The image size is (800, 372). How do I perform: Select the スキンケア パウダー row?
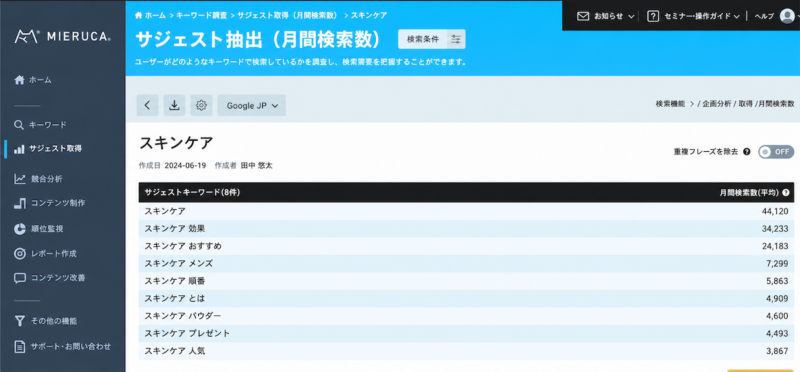466,316
